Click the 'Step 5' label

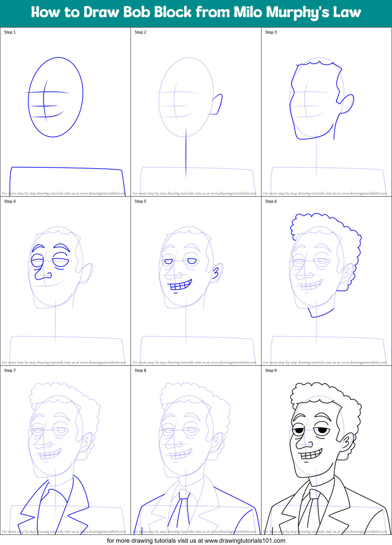pyautogui.click(x=140, y=201)
